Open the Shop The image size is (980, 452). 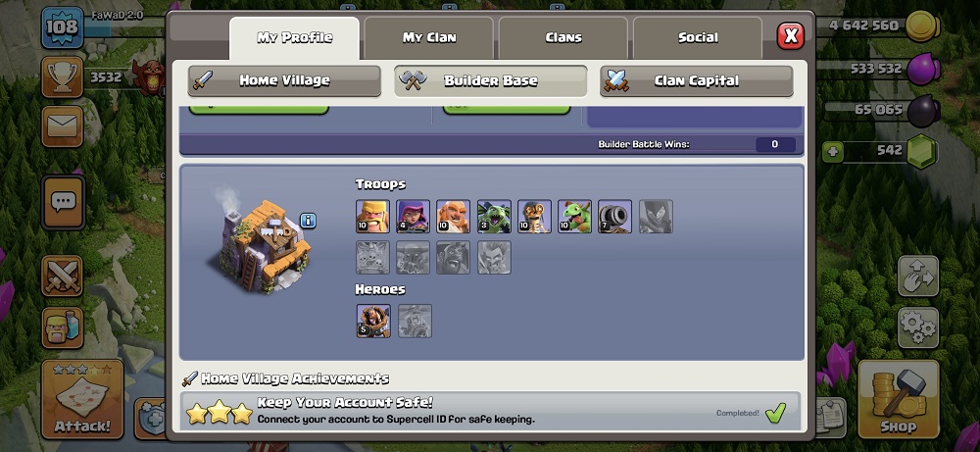coord(898,399)
